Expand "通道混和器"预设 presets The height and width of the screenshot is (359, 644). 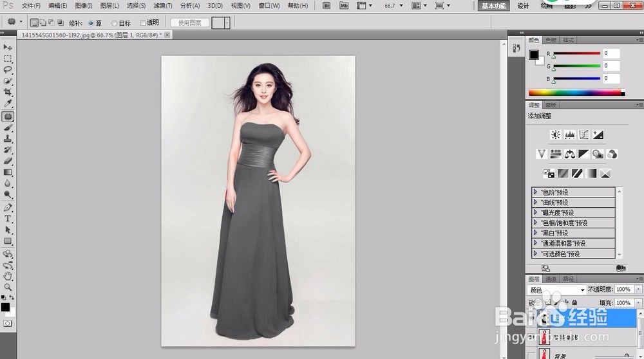(x=535, y=243)
